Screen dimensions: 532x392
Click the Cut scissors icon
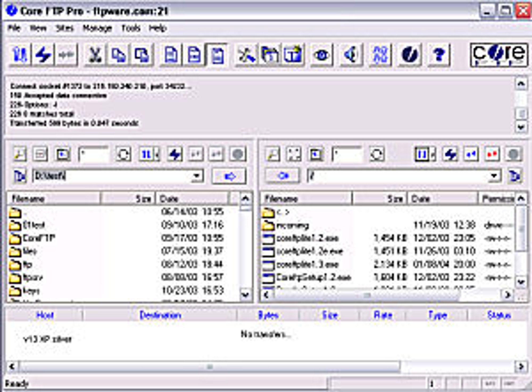95,55
